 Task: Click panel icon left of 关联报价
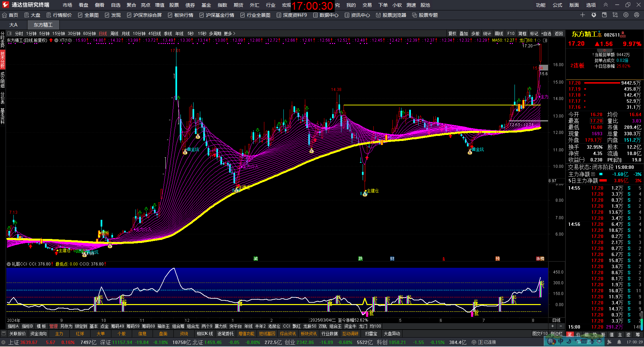(x=4, y=334)
